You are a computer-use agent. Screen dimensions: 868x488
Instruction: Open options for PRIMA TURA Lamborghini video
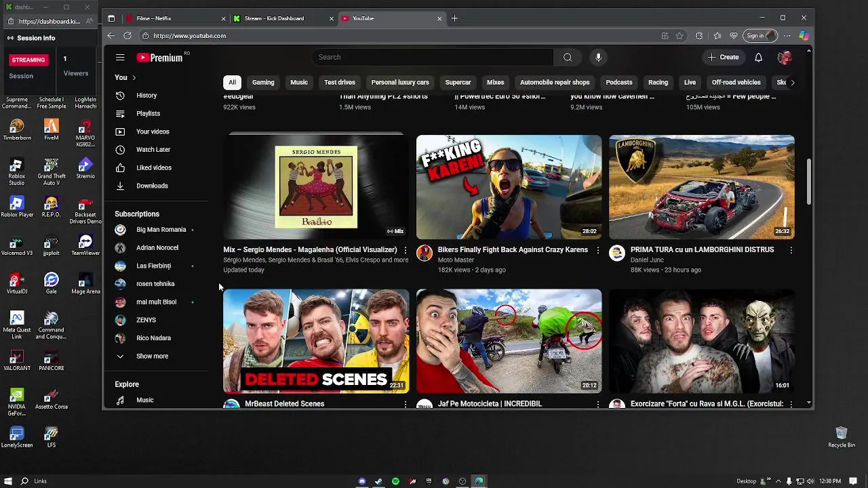pyautogui.click(x=791, y=250)
